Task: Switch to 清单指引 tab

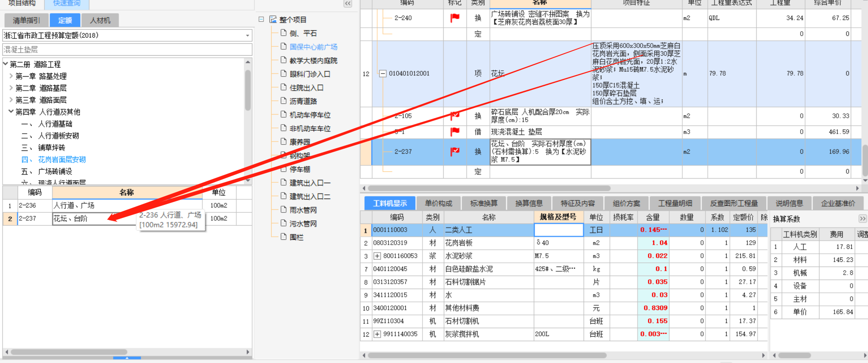Action: 26,20
